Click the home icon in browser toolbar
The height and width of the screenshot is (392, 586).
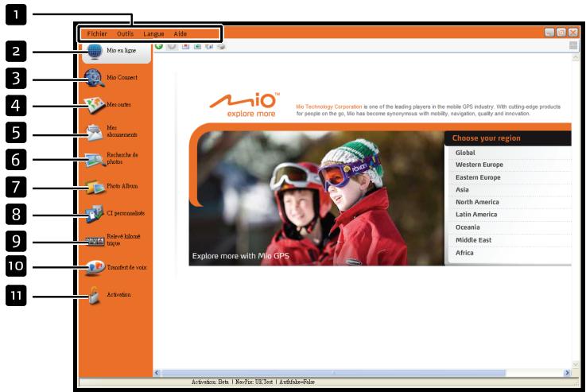click(x=209, y=46)
